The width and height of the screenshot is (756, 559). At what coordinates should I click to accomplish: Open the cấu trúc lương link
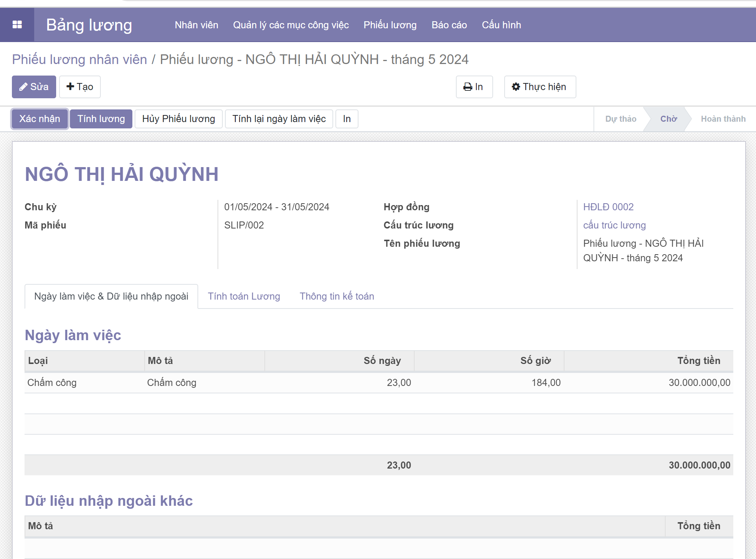click(614, 225)
